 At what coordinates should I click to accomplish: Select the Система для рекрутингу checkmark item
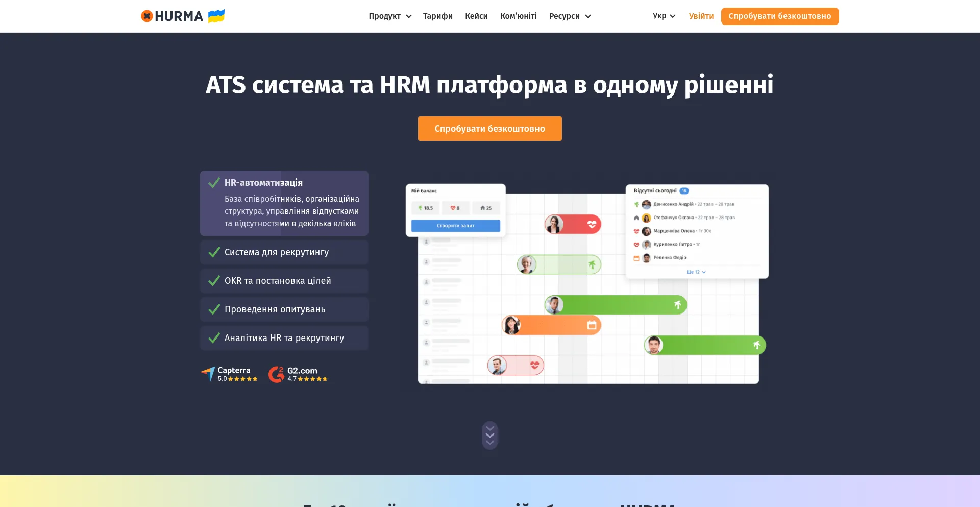pos(284,252)
